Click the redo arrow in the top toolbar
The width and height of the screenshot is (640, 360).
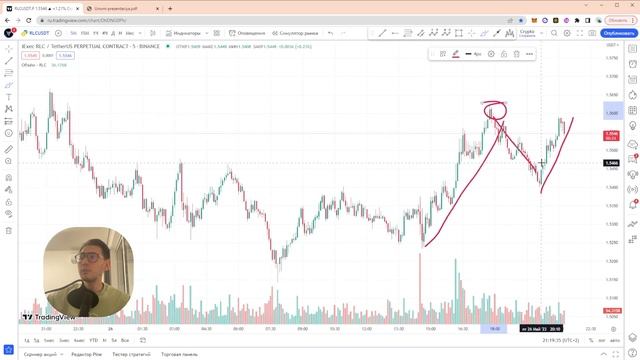click(343, 33)
